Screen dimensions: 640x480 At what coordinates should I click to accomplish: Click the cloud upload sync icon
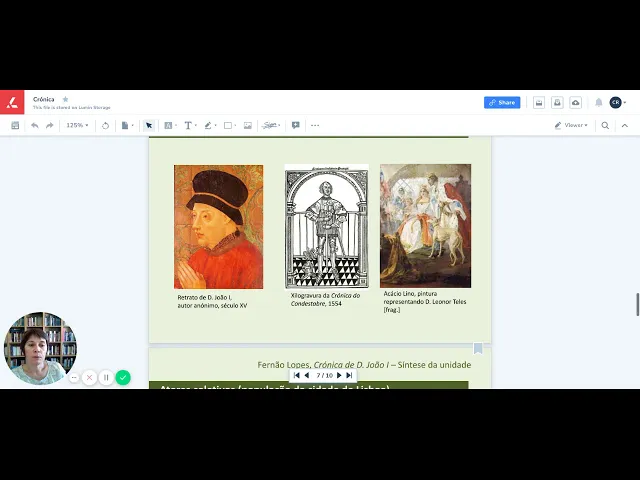[576, 102]
